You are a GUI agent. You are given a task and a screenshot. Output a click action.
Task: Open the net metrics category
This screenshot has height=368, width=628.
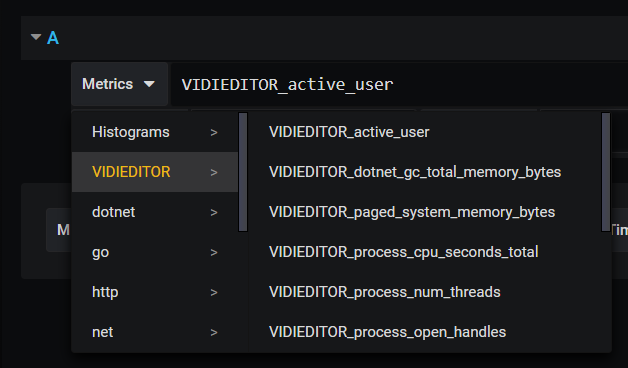point(155,332)
